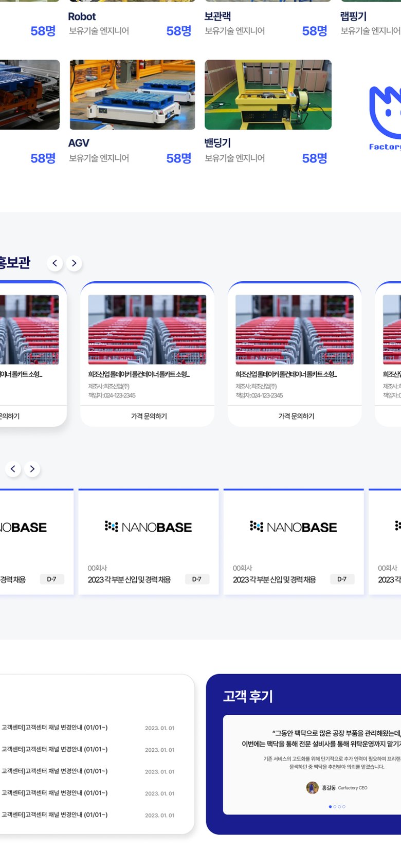Click the 홍길동 reviewer name

pyautogui.click(x=329, y=788)
